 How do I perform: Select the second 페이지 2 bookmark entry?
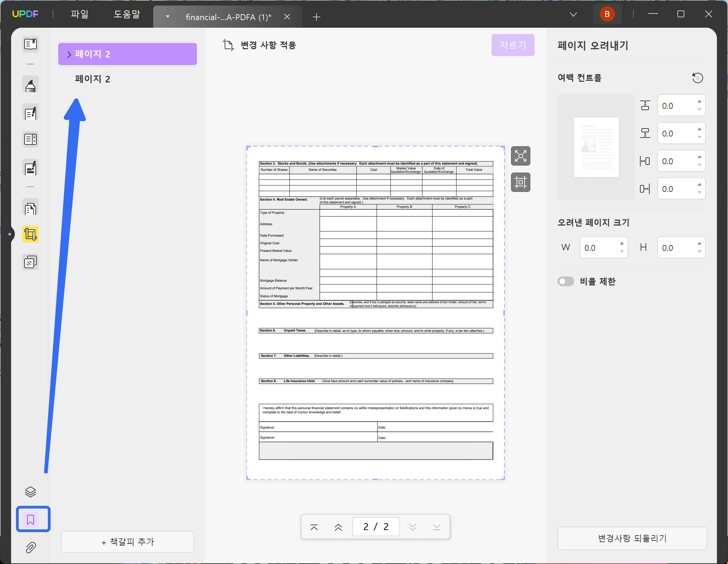tap(93, 79)
